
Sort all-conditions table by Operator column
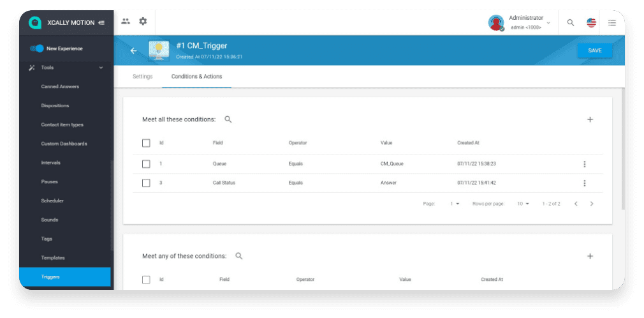point(298,143)
